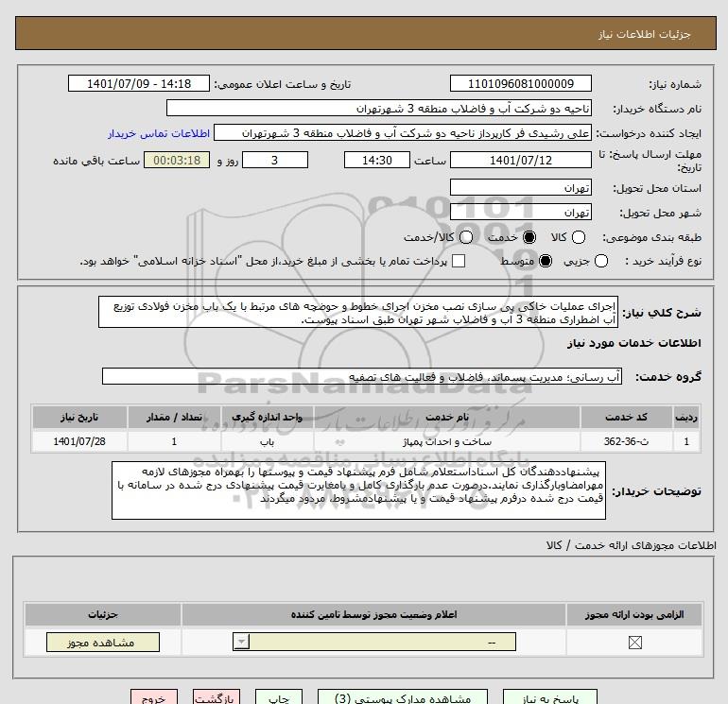Click the remaining time 00:03:18 field

[x=177, y=160]
